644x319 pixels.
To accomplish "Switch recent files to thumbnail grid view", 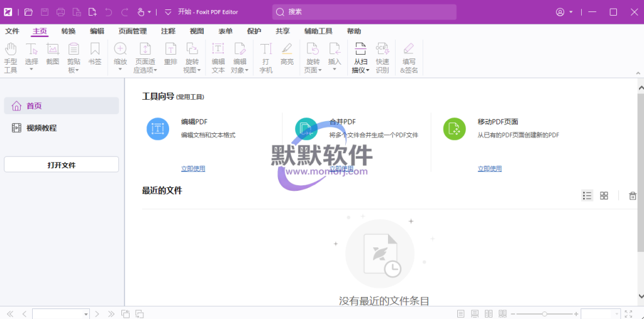I will [x=604, y=196].
